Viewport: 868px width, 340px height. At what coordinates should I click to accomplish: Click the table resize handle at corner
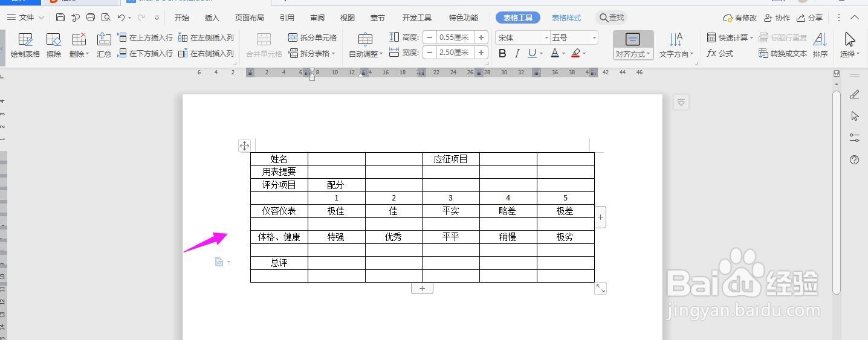(600, 289)
